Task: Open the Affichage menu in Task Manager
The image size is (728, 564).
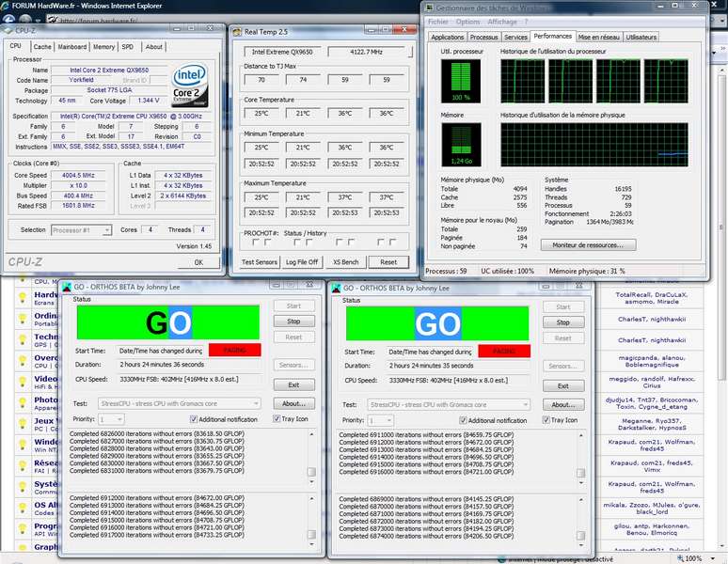Action: (x=502, y=22)
